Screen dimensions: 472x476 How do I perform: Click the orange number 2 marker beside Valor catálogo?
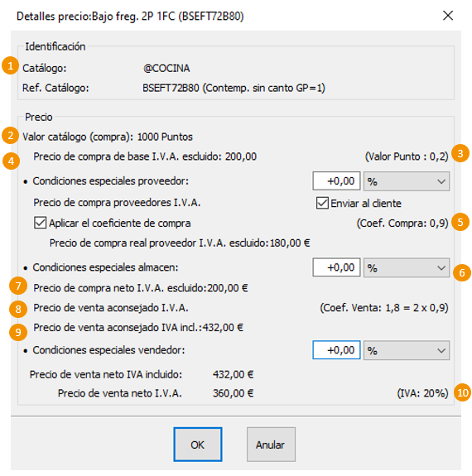[x=11, y=136]
